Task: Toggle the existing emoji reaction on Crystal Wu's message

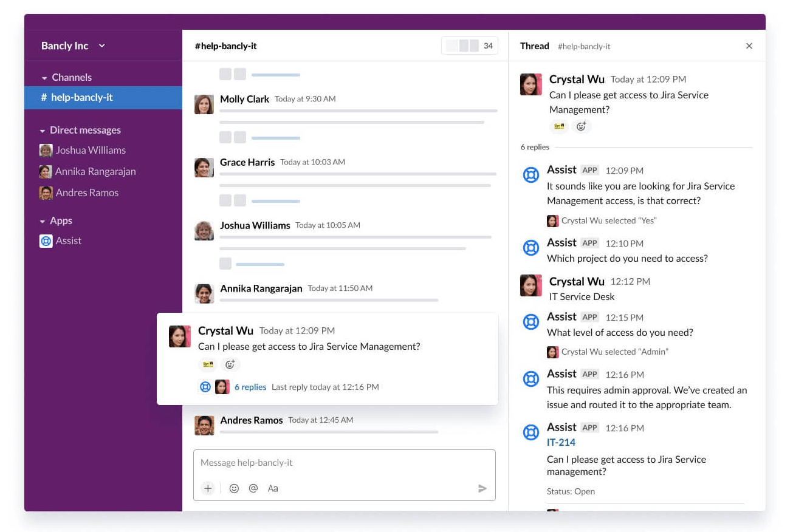Action: [207, 363]
